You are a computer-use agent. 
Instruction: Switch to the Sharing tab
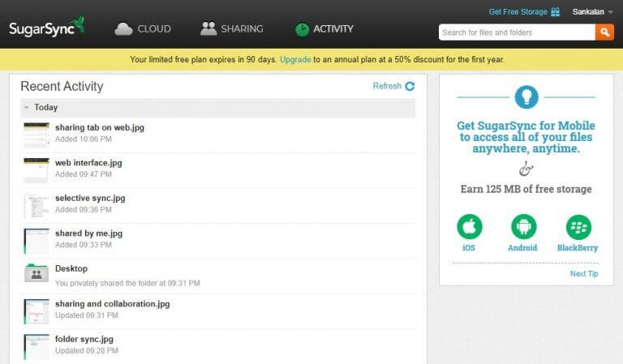[x=232, y=28]
